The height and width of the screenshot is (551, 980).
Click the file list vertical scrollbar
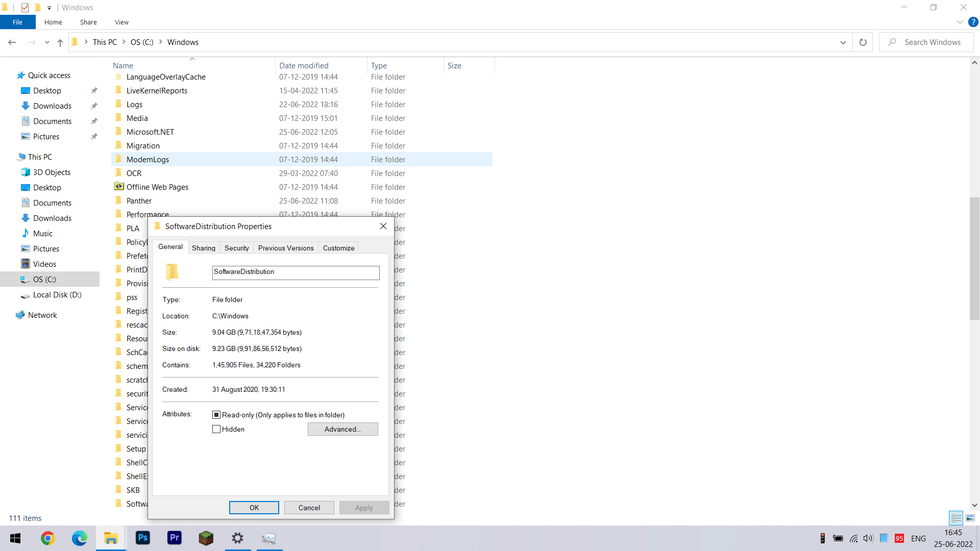(974, 258)
